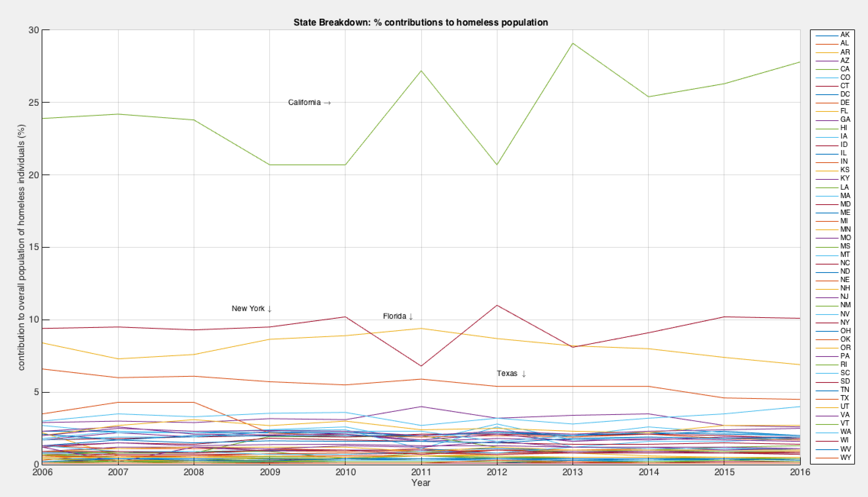Click the HI line swatch in legend
The height and width of the screenshot is (497, 868).
tap(827, 128)
